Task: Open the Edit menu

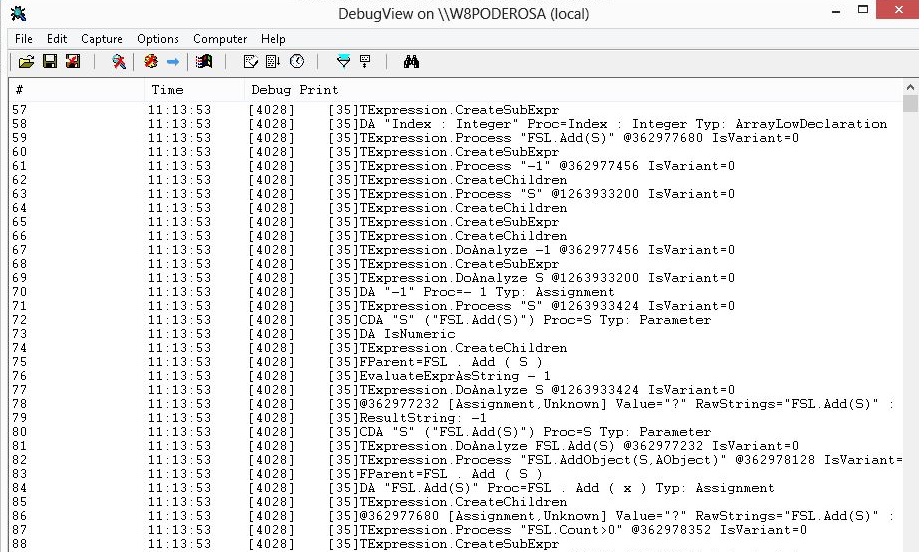Action: click(x=57, y=39)
